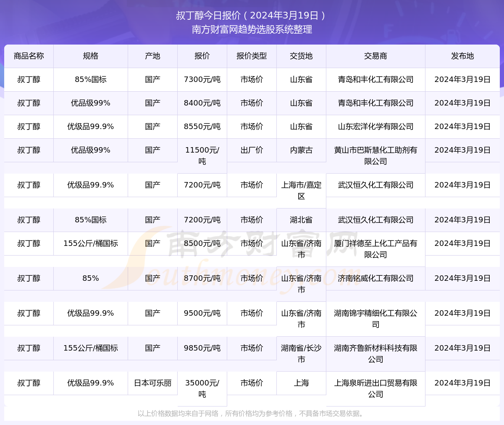This screenshot has width=504, height=425.
Task: Click 青岛和丰化工有限公司 in 7300元/吨 row
Action: pos(375,79)
